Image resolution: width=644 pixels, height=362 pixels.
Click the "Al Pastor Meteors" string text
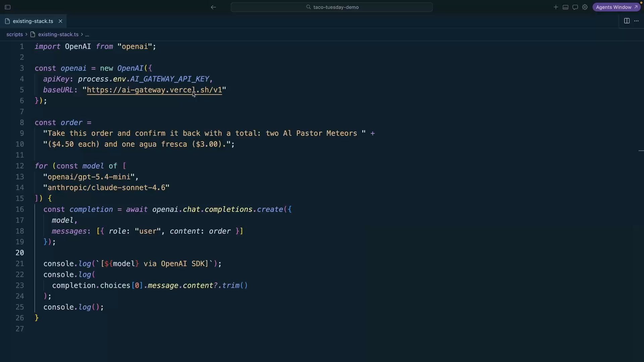[320, 133]
